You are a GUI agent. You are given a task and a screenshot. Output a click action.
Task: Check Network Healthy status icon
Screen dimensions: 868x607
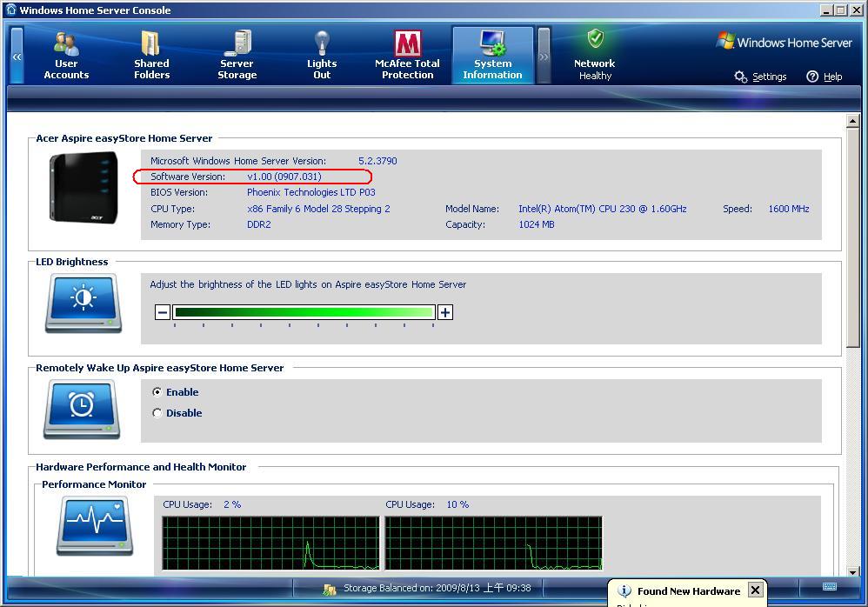595,41
